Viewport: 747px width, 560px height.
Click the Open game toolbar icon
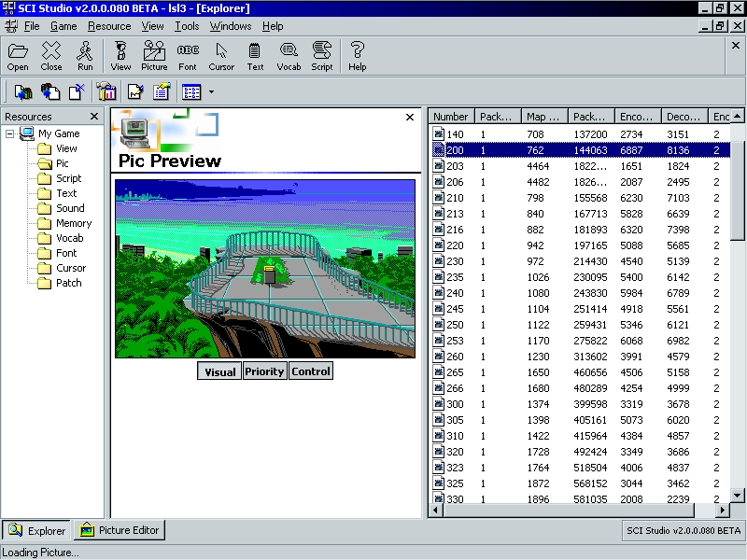pyautogui.click(x=18, y=56)
